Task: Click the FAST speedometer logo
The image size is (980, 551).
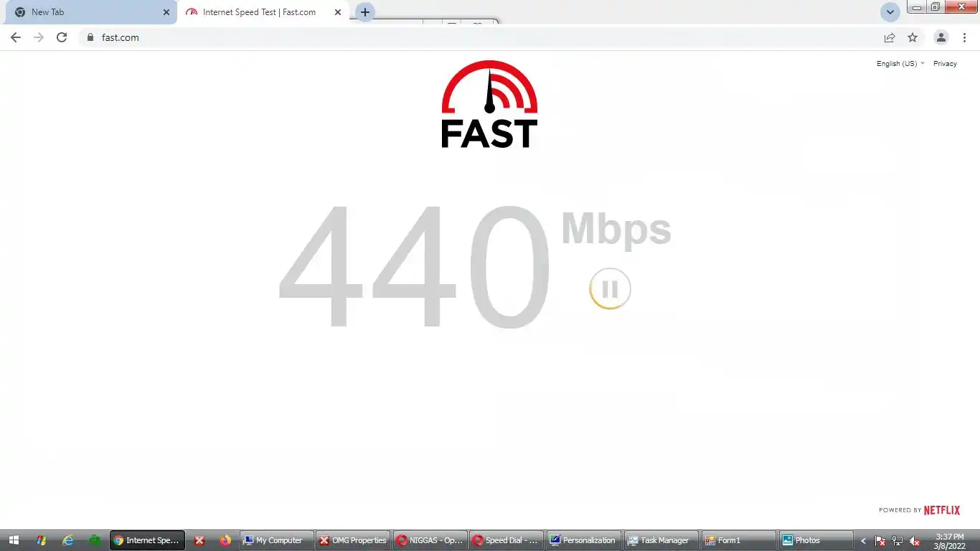Action: click(x=489, y=105)
